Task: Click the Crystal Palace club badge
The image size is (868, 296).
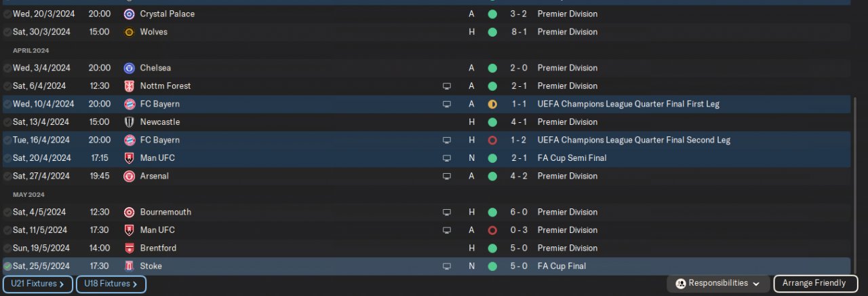Action: coord(129,14)
